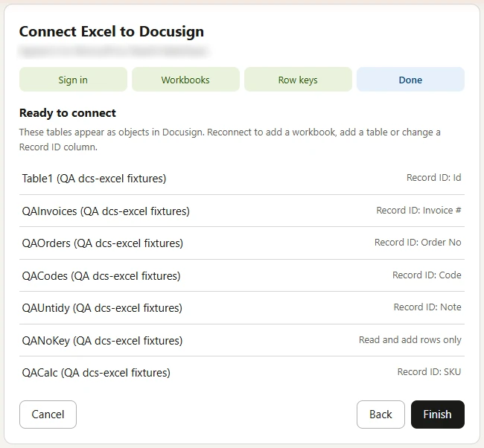Viewport: 484px width, 448px height.
Task: Select the Table1 table row
Action: (x=242, y=179)
